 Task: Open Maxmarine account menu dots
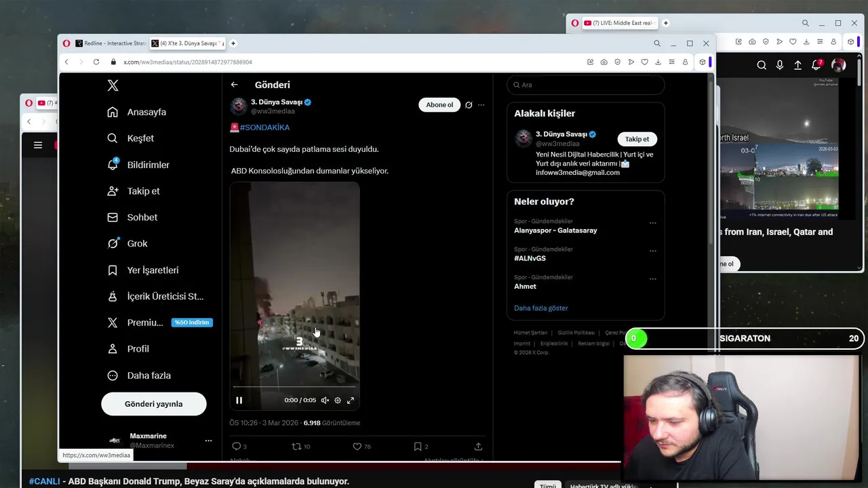point(208,441)
